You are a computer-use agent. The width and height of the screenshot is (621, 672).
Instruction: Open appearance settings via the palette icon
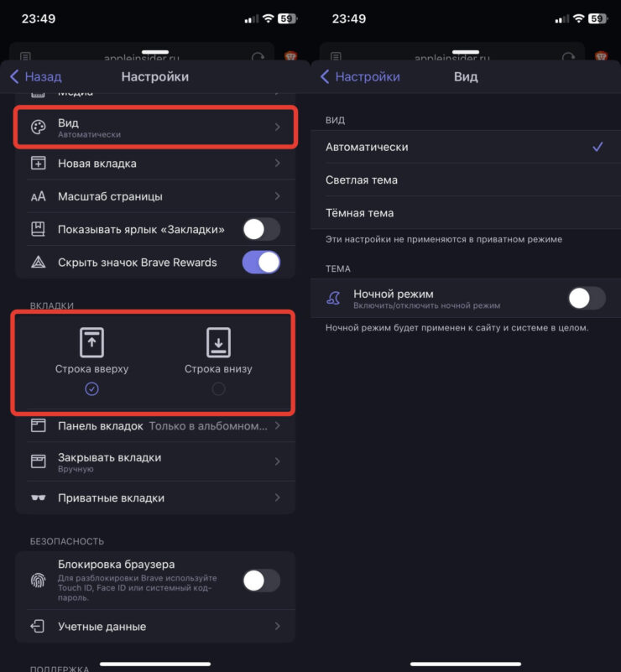37,127
